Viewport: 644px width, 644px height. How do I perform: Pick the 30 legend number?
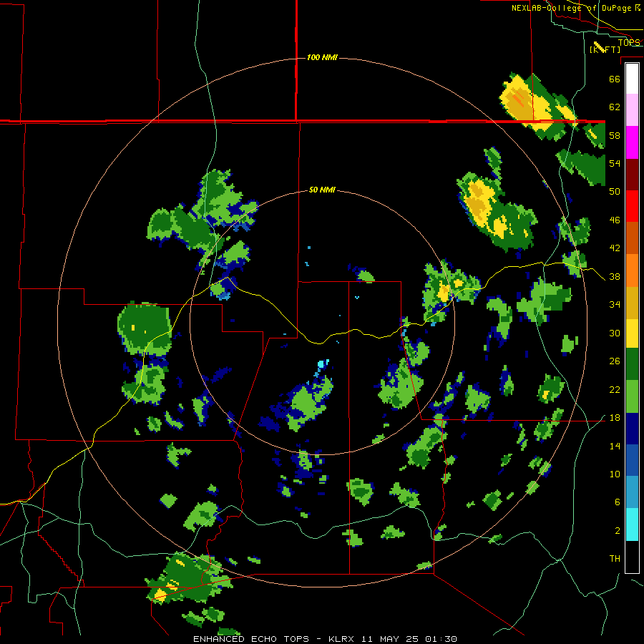pos(615,333)
